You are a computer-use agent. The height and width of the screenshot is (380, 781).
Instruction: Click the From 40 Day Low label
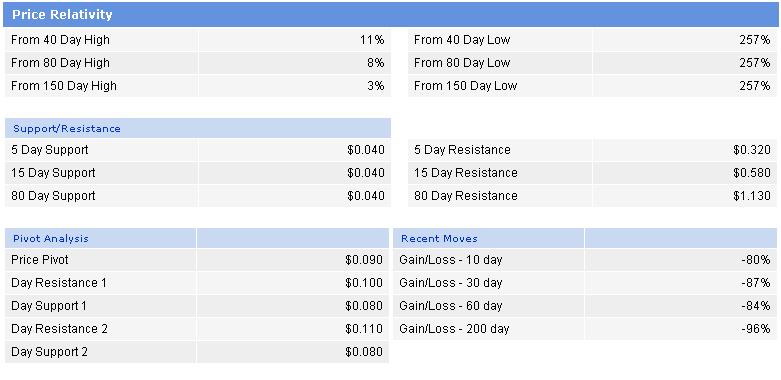tap(462, 40)
